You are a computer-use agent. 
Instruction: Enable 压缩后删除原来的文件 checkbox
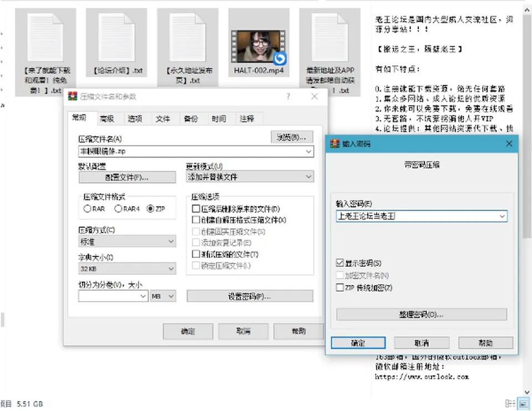(196, 209)
